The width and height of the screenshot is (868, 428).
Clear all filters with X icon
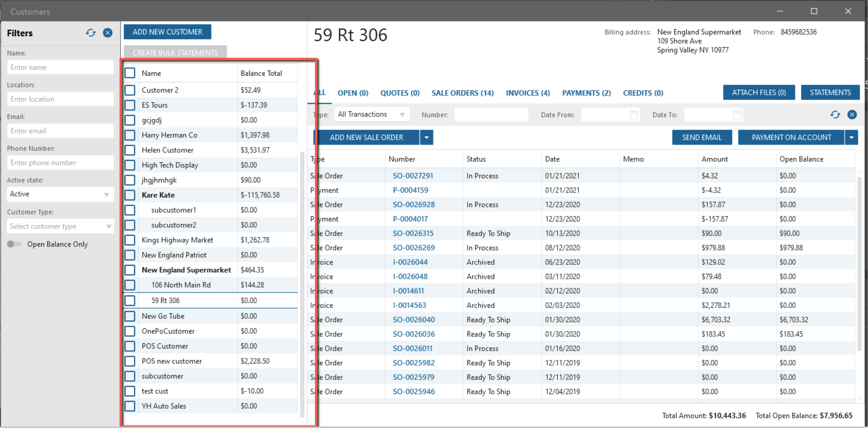(x=108, y=33)
